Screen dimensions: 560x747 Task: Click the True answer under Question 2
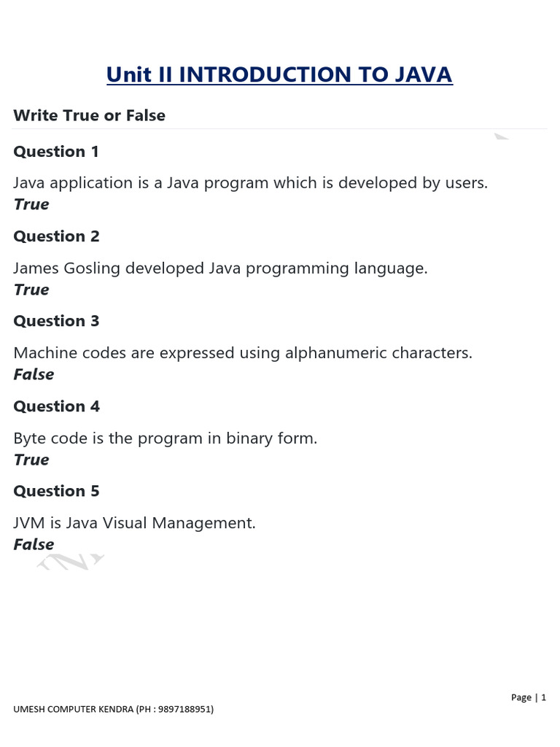click(x=31, y=290)
